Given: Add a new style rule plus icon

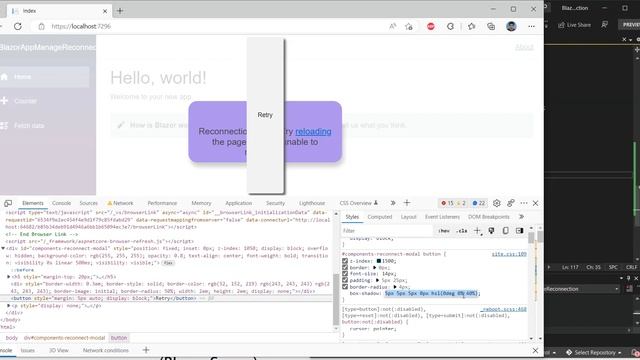Looking at the screenshot, I should coord(477,231).
